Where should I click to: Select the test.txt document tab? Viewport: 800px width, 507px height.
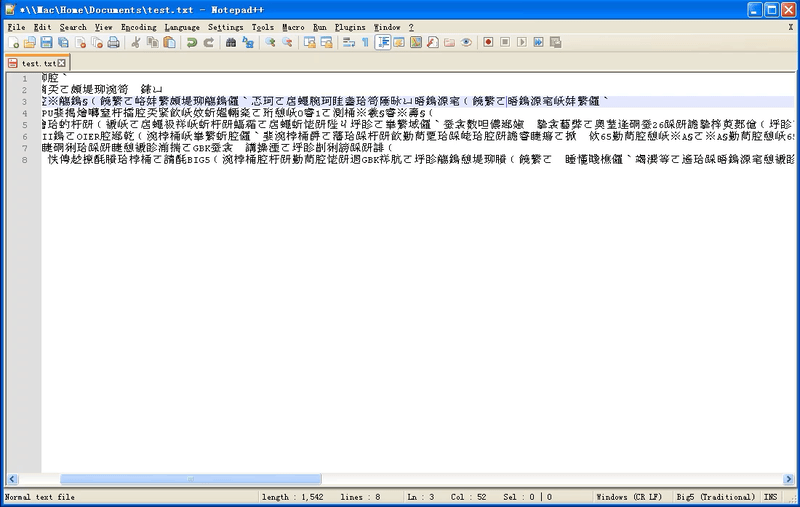tap(37, 63)
